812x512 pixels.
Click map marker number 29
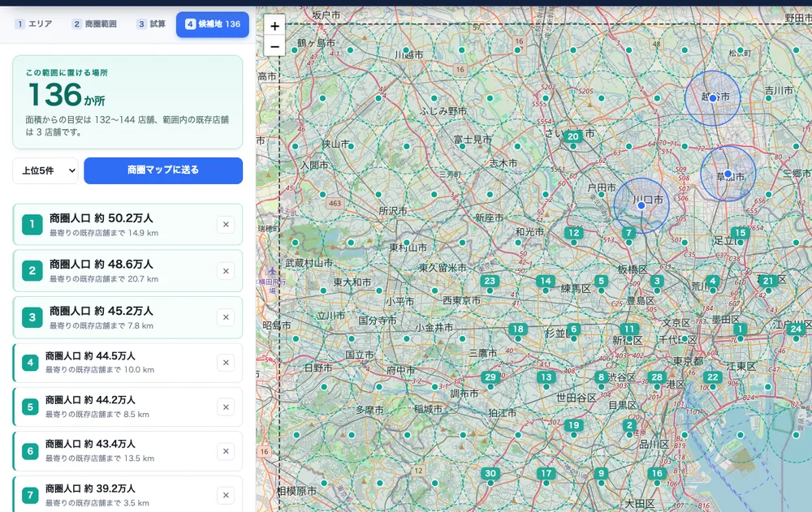tap(490, 376)
